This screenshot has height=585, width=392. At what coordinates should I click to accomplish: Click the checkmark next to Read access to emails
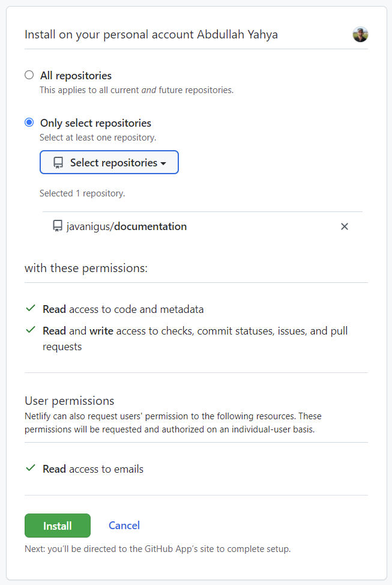[x=31, y=468]
